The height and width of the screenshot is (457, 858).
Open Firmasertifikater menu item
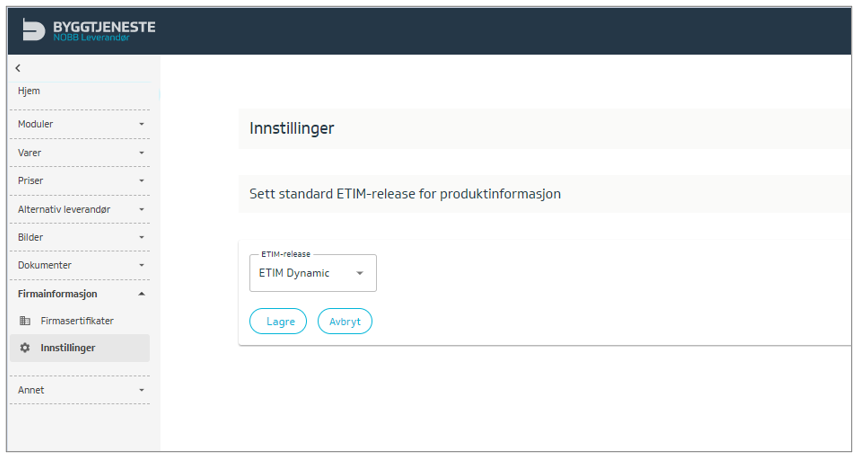[77, 321]
